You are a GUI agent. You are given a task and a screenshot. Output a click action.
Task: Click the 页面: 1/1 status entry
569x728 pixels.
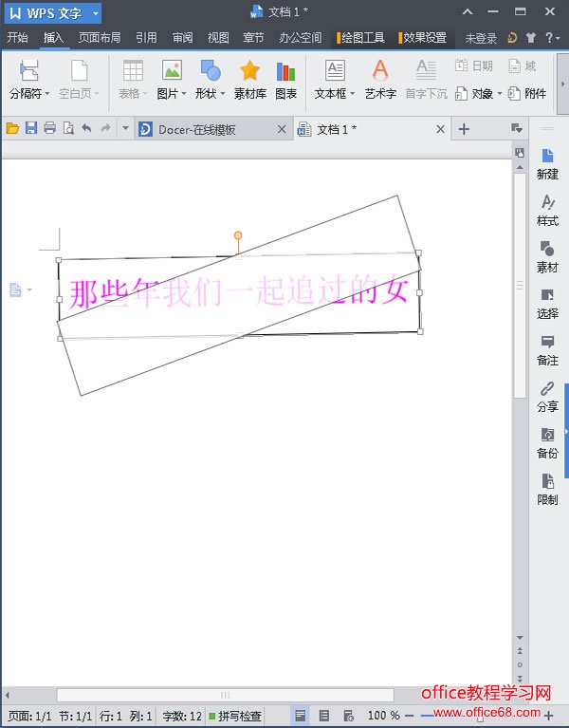coord(29,716)
